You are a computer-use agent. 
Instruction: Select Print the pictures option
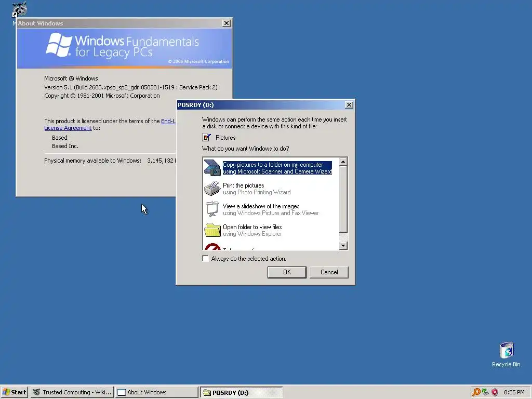(x=257, y=189)
